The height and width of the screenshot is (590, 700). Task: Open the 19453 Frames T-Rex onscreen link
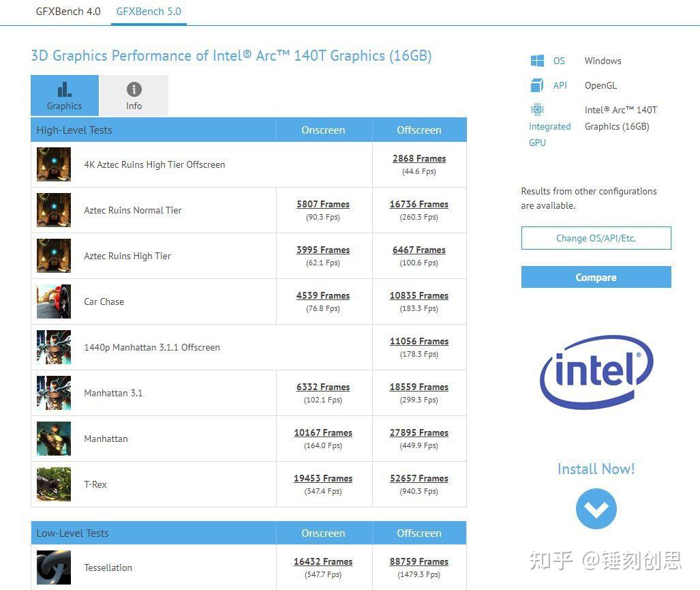click(x=322, y=478)
